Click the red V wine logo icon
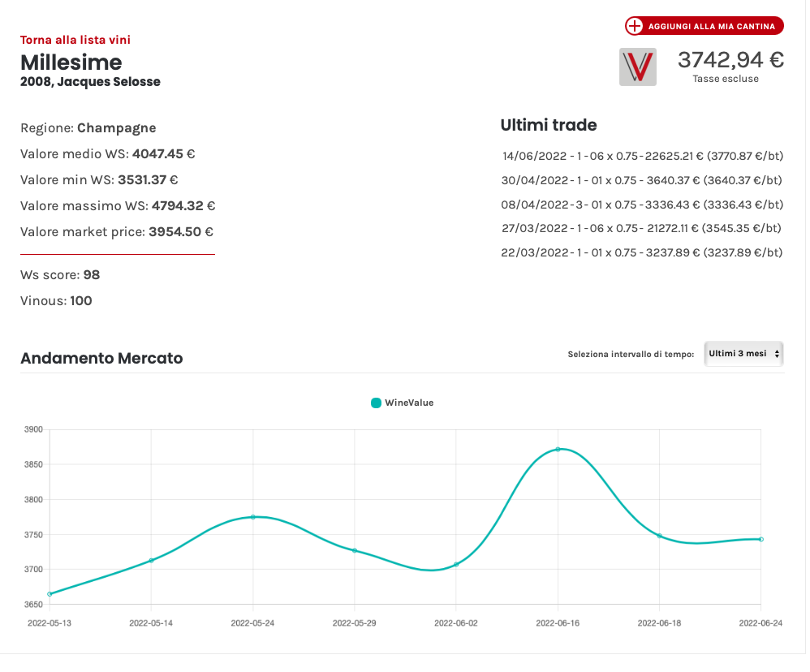 tap(638, 67)
